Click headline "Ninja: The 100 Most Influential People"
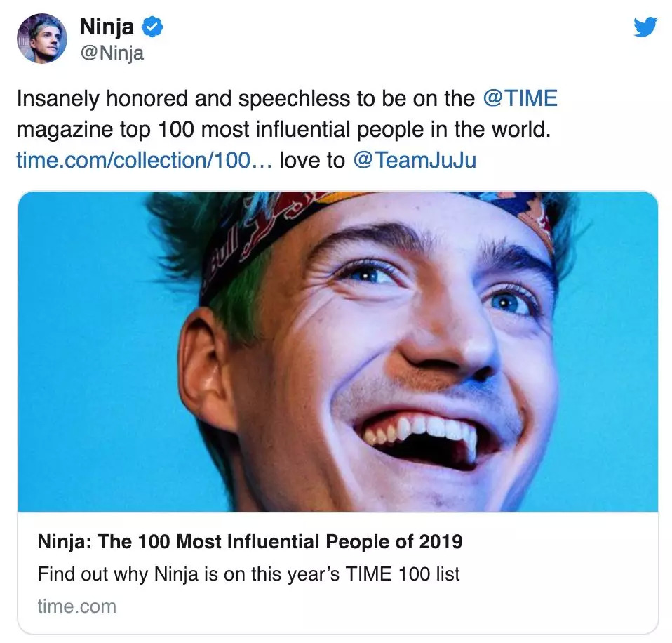Screen dimensions: 672x643 pyautogui.click(x=250, y=541)
